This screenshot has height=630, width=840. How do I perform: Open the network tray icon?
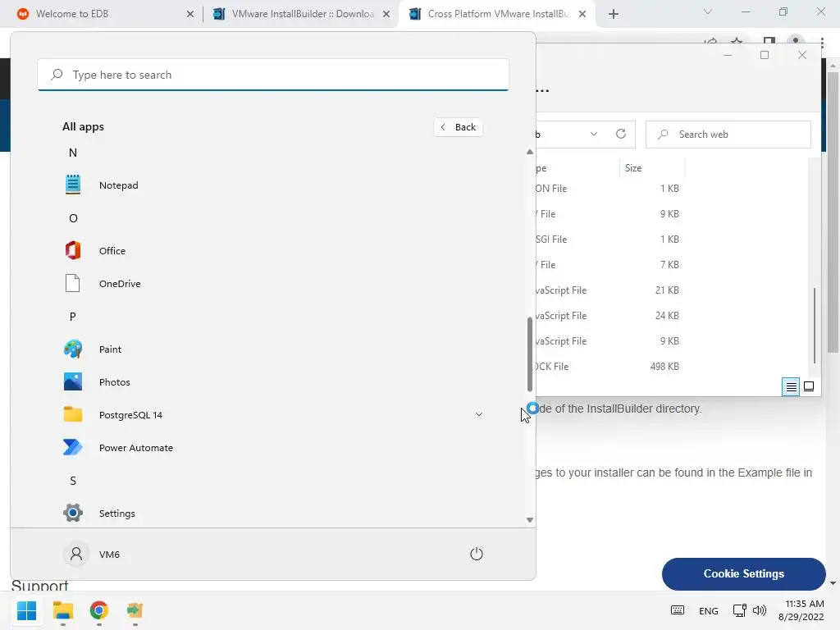(740, 610)
